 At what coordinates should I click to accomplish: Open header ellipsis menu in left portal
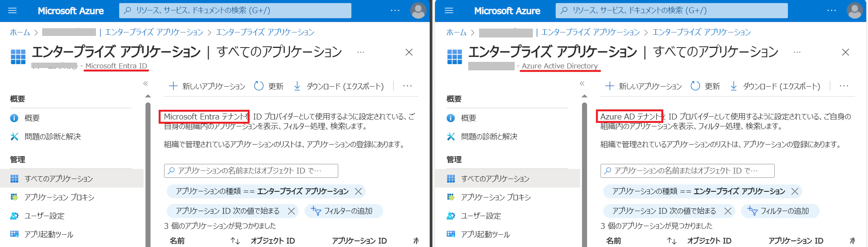(395, 10)
